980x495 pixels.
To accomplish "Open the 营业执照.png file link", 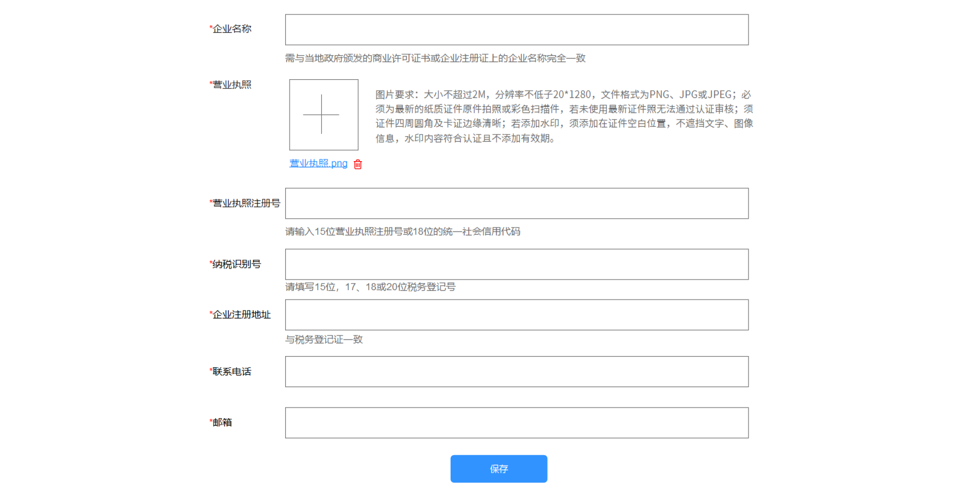I will pyautogui.click(x=318, y=163).
